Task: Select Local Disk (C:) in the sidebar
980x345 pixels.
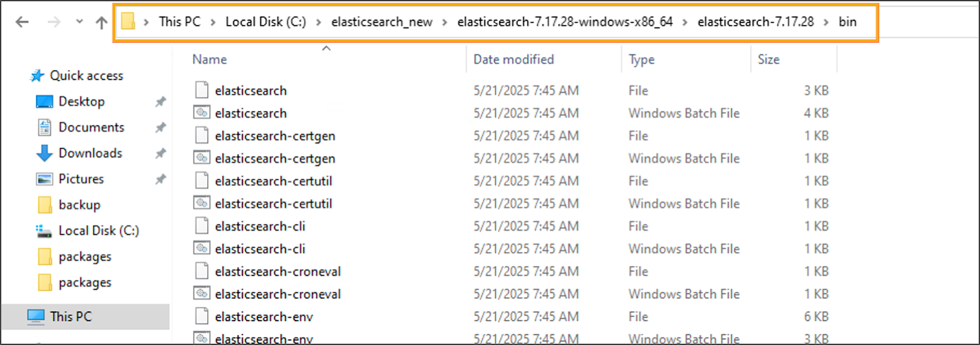Action: pos(98,231)
